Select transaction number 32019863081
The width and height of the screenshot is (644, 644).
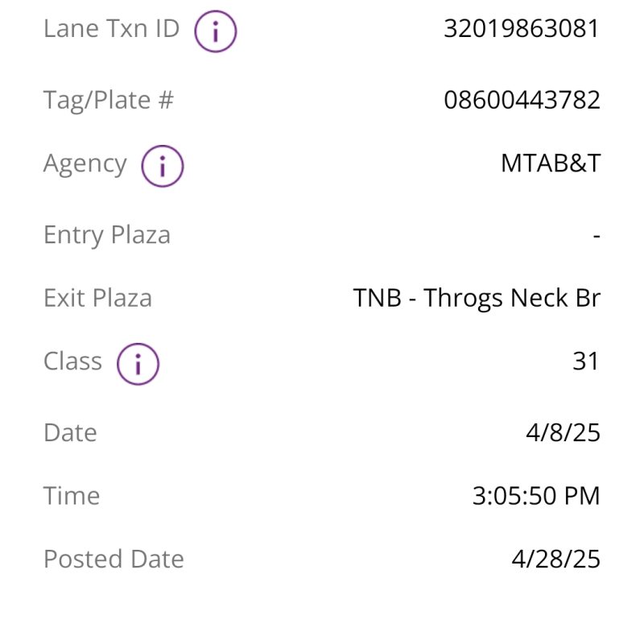coord(522,28)
